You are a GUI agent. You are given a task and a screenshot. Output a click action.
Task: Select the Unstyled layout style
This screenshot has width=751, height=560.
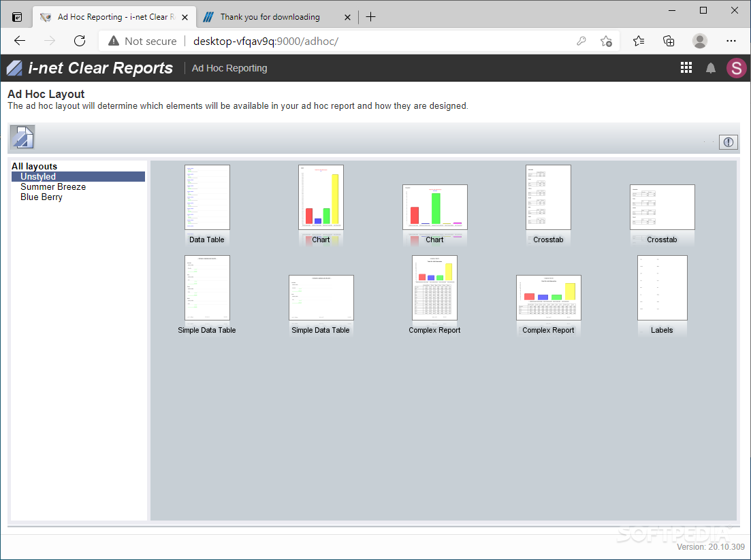(x=78, y=177)
